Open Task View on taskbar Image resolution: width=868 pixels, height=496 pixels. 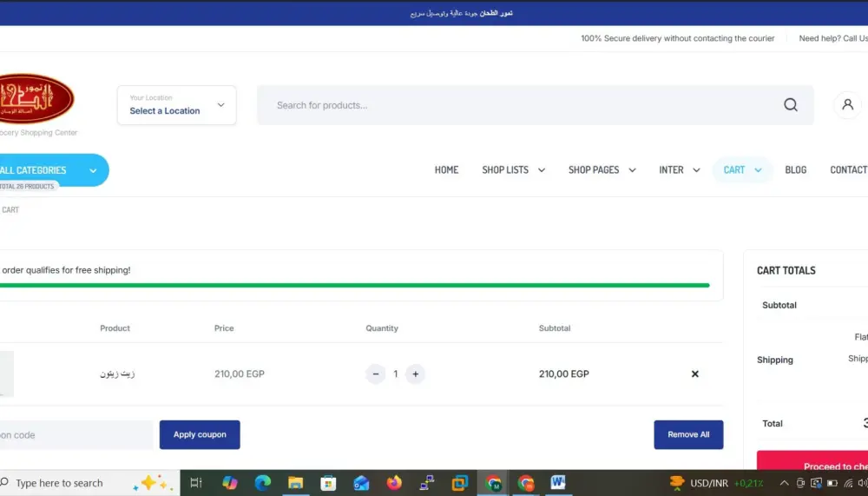click(196, 483)
